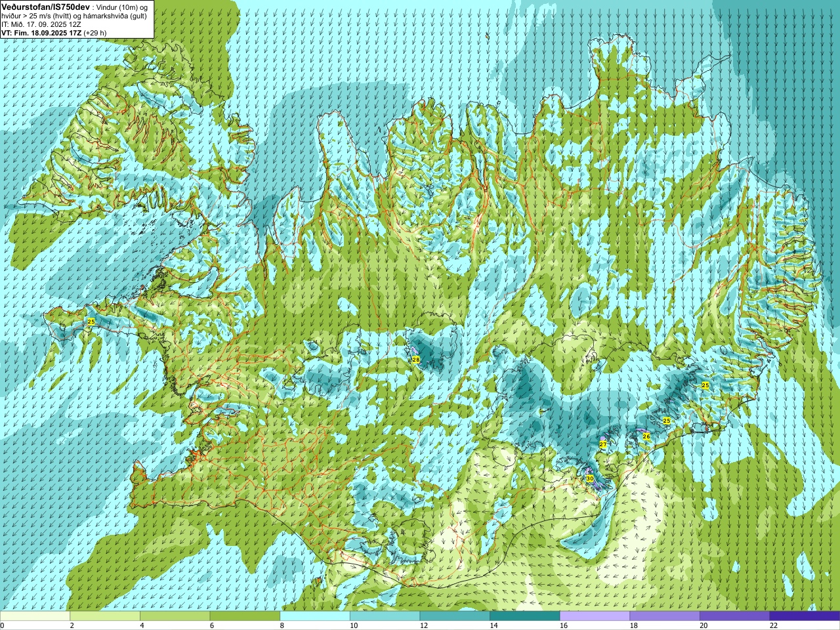Click the legend scale value '6'
840x630 pixels.
pyautogui.click(x=212, y=625)
